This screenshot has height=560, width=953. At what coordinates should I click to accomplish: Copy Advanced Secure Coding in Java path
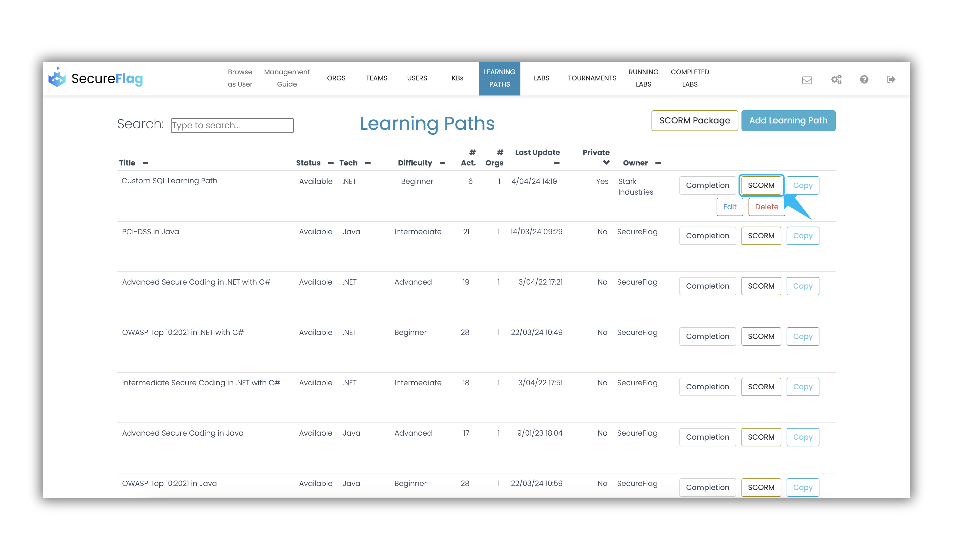tap(803, 437)
